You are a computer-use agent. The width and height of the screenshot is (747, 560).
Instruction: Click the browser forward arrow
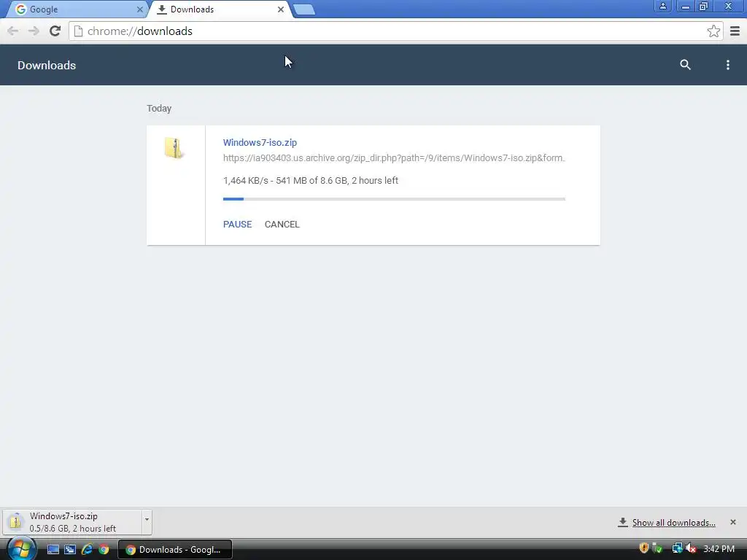(x=34, y=31)
